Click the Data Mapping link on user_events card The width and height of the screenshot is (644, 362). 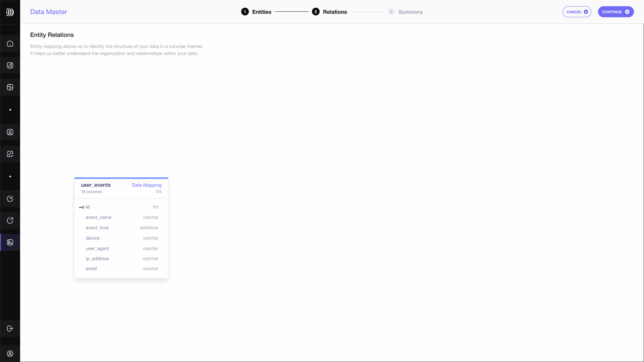point(147,185)
